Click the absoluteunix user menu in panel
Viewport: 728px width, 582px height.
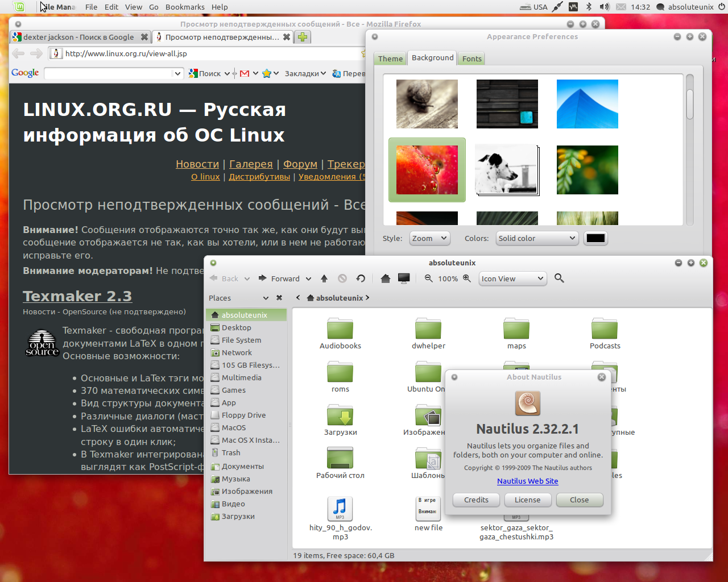coord(685,7)
